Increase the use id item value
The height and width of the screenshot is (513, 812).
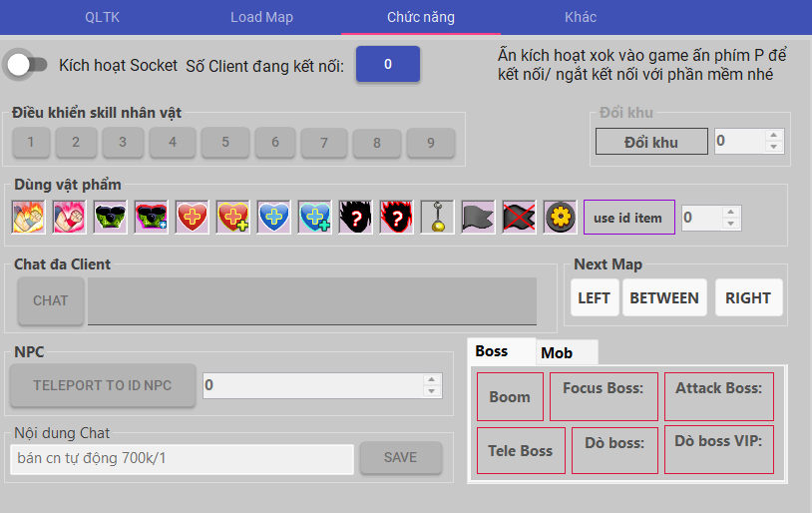coord(730,212)
